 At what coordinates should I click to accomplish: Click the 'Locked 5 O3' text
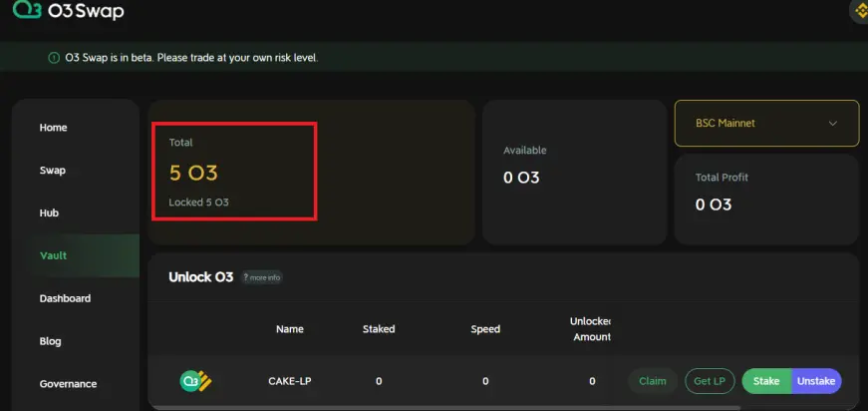198,203
